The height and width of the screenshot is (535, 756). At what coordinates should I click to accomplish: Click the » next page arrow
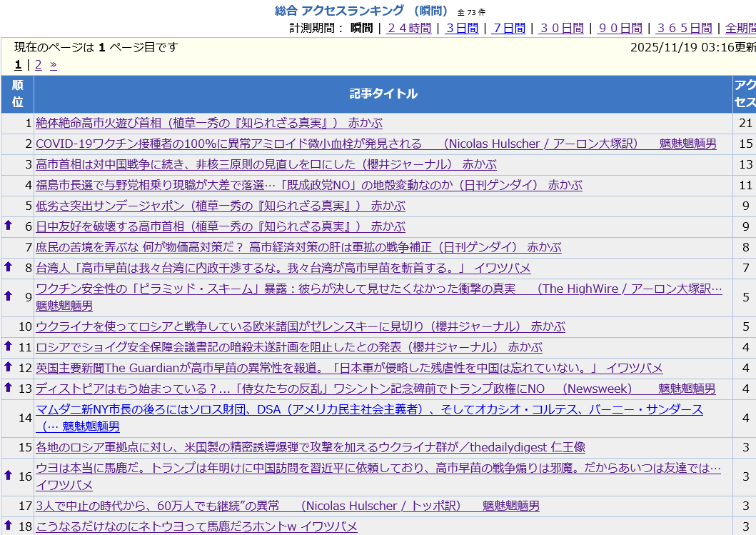coord(54,65)
